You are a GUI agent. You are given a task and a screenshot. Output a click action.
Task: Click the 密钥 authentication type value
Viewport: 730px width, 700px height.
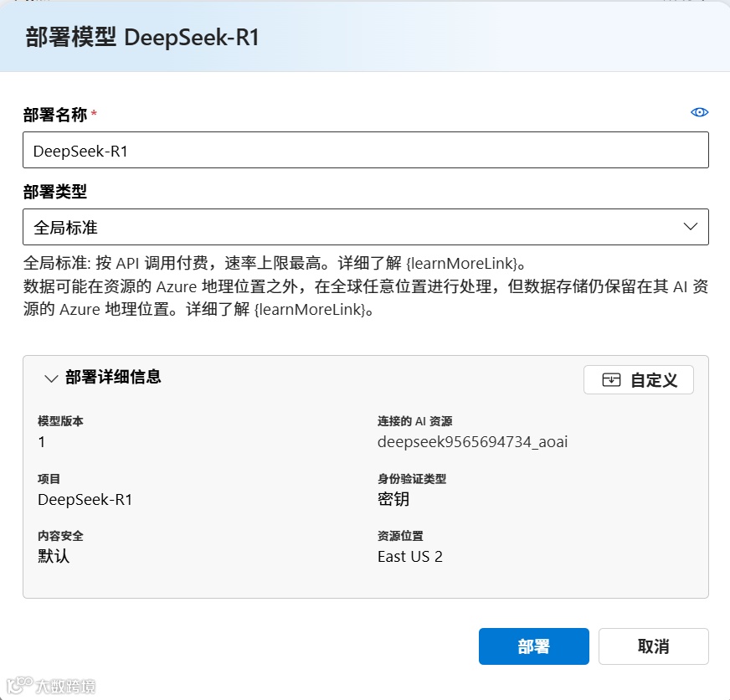[x=393, y=499]
